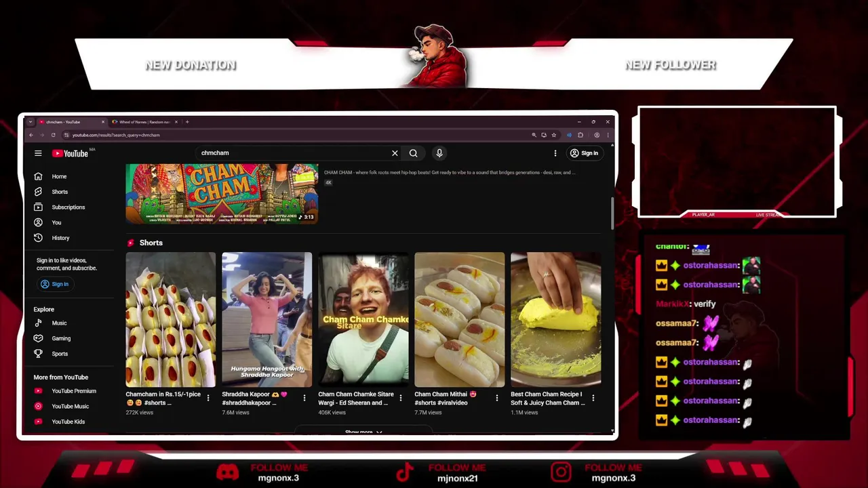Image resolution: width=868 pixels, height=488 pixels.
Task: Click the Home sidebar icon
Action: point(38,176)
